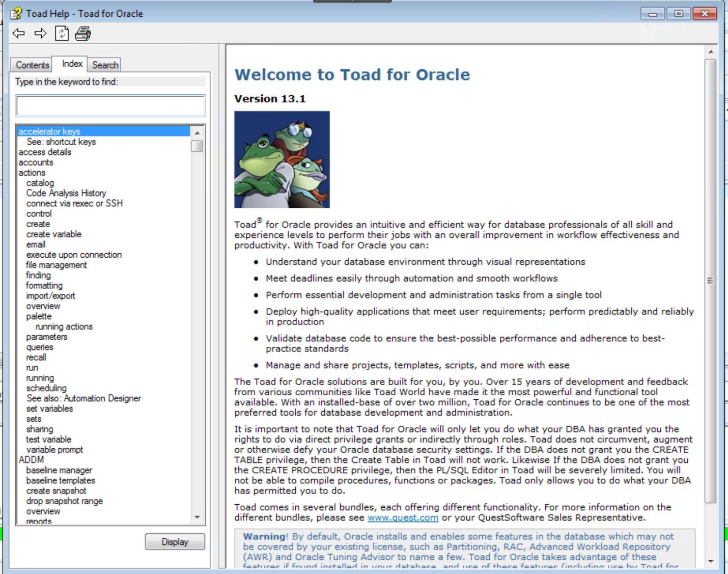Image resolution: width=728 pixels, height=574 pixels.
Task: Select 'ADDM' index entry
Action: (x=31, y=460)
